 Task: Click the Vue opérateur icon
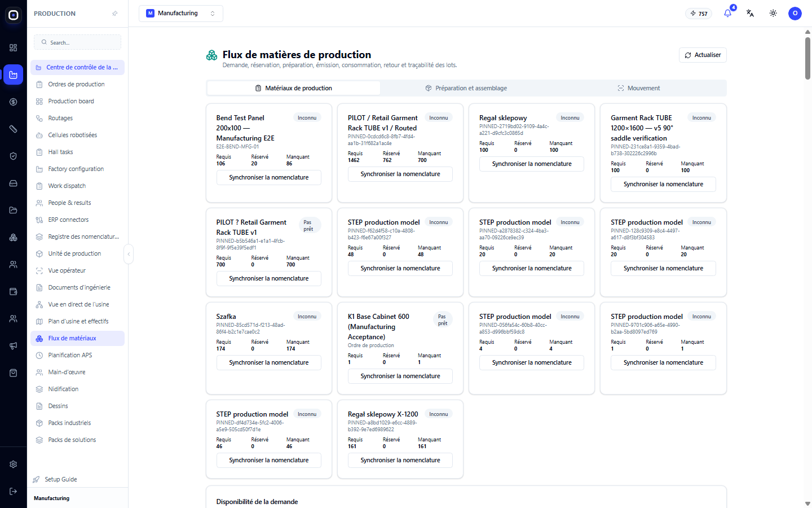point(39,270)
